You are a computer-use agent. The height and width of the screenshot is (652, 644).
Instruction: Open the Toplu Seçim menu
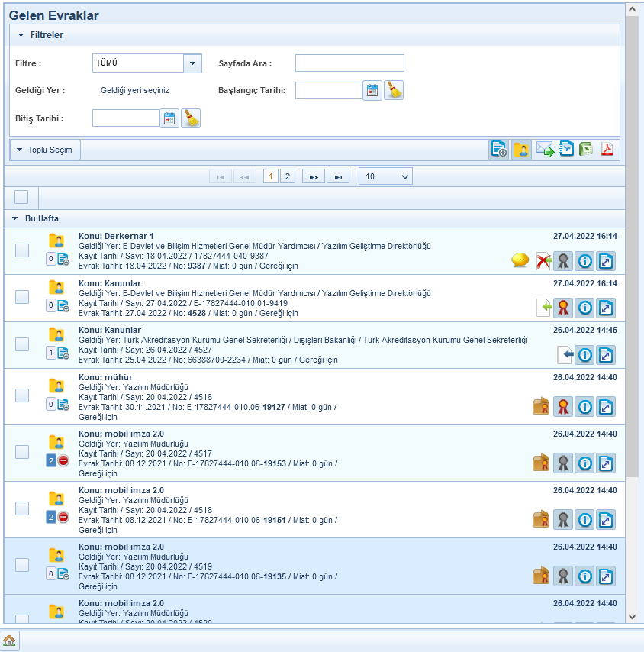coord(45,150)
